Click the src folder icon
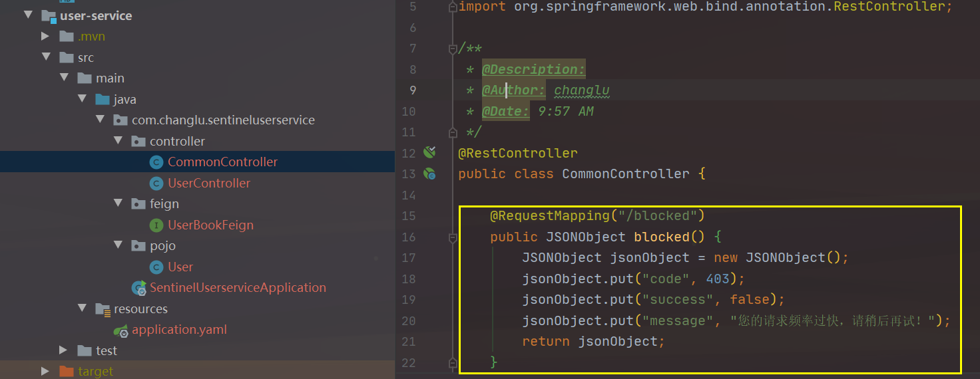Image resolution: width=980 pixels, height=379 pixels. click(x=67, y=57)
